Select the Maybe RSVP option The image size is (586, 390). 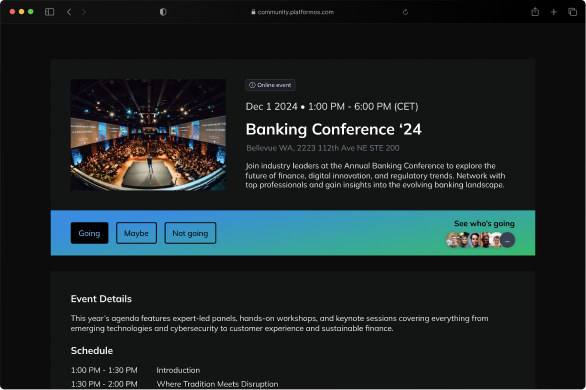click(x=136, y=233)
